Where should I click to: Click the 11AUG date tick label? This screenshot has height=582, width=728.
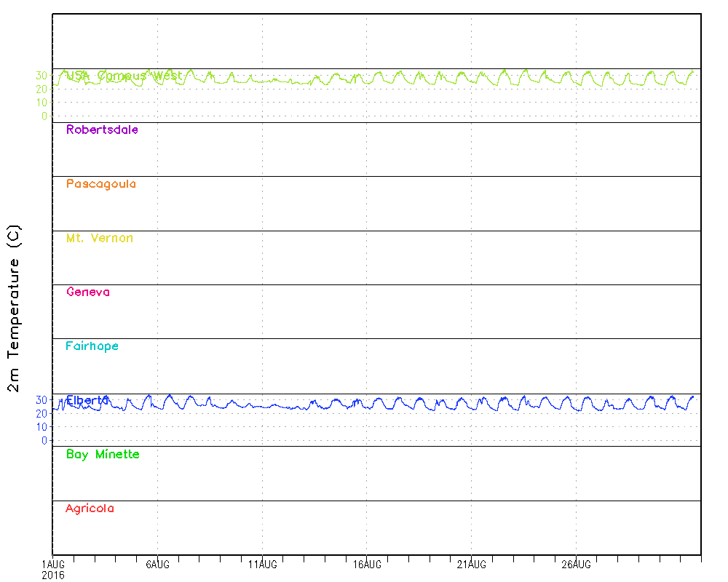pos(262,564)
